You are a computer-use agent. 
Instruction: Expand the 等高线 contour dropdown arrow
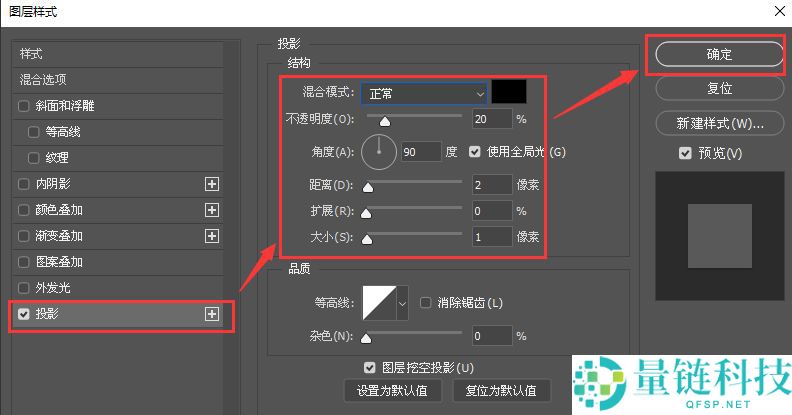(x=403, y=302)
